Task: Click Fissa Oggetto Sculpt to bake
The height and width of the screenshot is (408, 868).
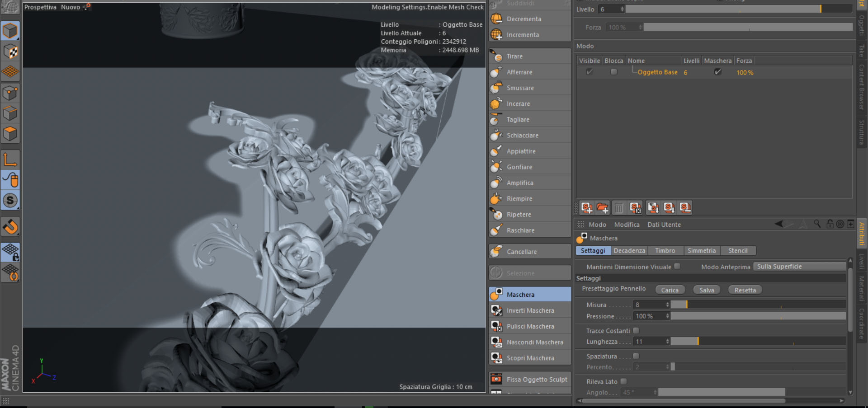Action: point(530,380)
